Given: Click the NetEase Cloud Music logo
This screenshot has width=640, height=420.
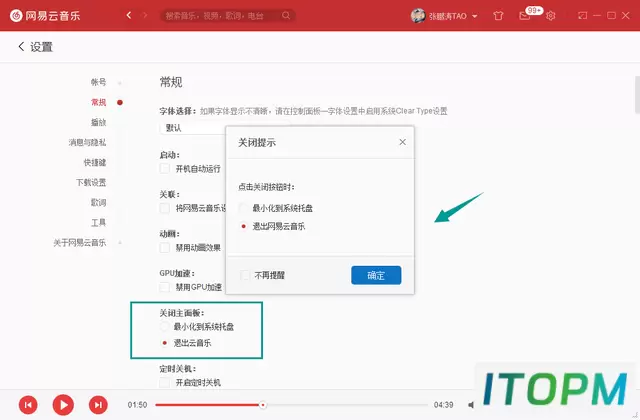Looking at the screenshot, I should (45, 16).
